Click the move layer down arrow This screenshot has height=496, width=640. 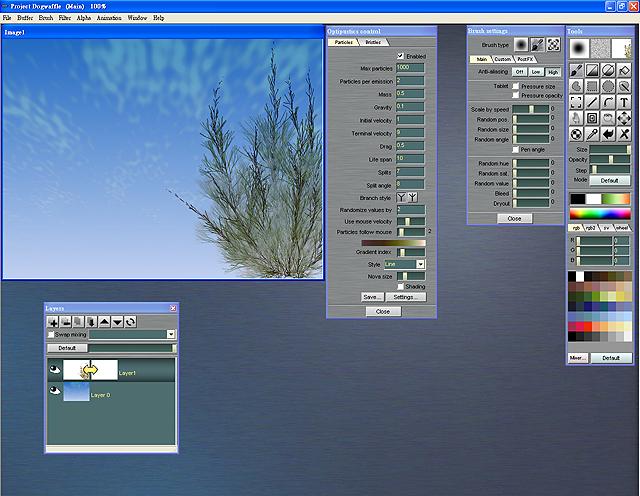(118, 322)
